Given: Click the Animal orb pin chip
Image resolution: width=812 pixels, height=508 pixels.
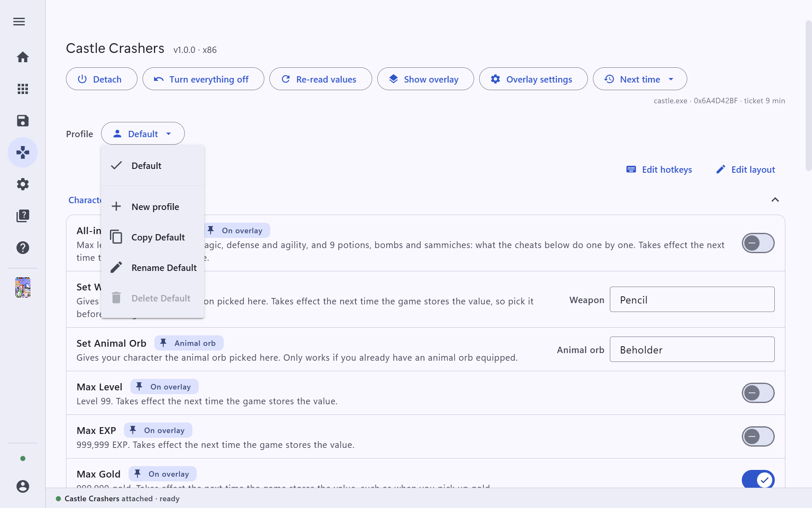Looking at the screenshot, I should (x=189, y=343).
